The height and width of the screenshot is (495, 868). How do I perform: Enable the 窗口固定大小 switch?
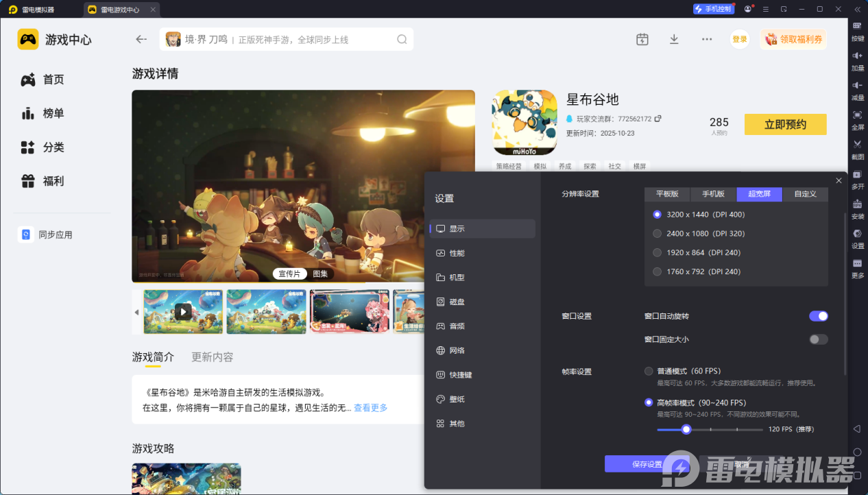click(818, 339)
